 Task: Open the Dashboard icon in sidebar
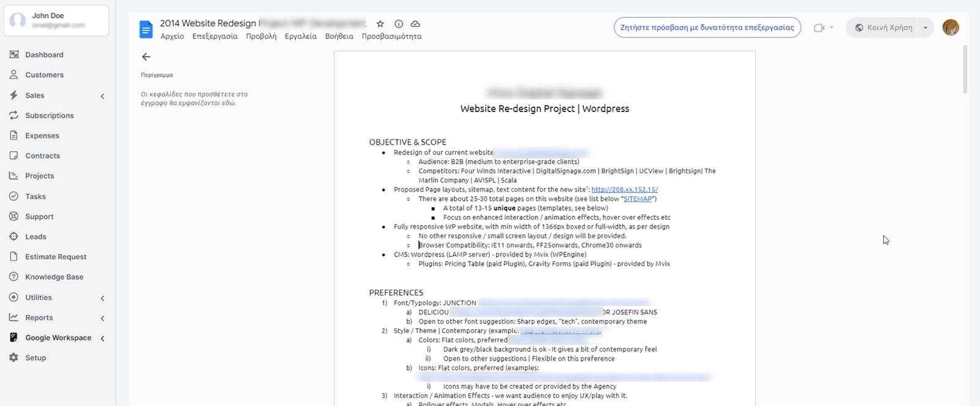[13, 55]
